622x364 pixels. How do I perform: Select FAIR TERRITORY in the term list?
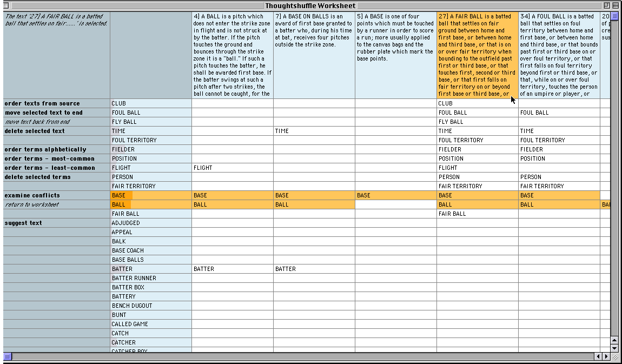(151, 186)
